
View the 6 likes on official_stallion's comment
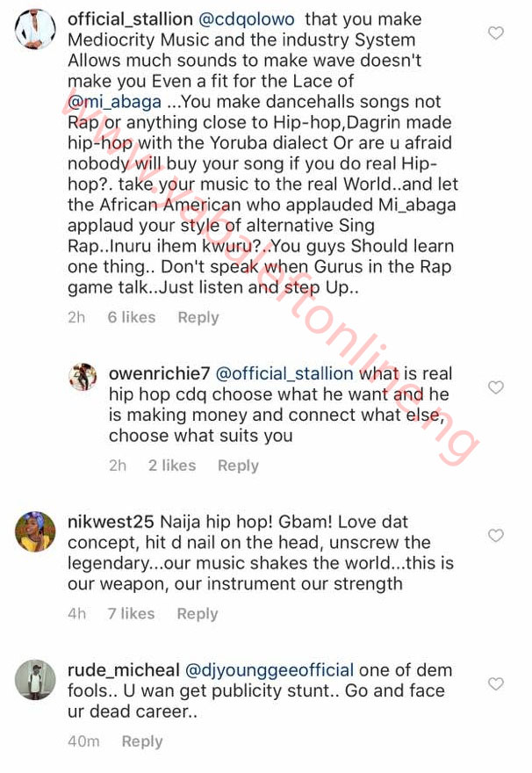point(131,317)
